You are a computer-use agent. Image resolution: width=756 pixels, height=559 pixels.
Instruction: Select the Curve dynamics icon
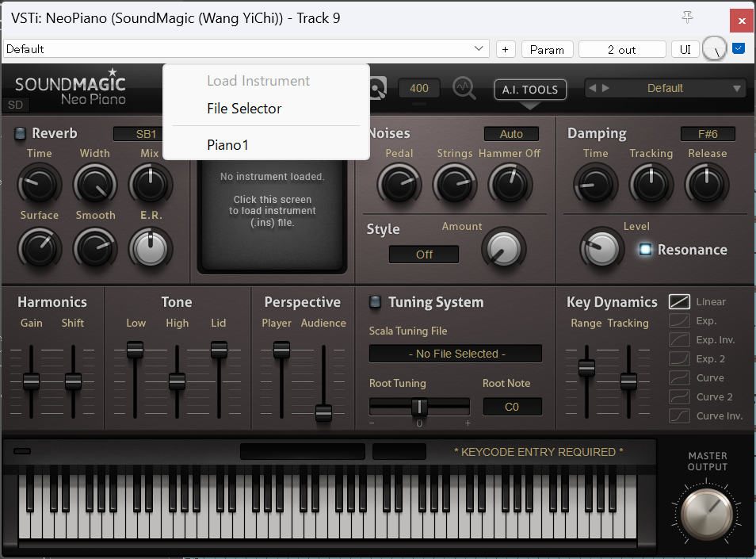679,377
